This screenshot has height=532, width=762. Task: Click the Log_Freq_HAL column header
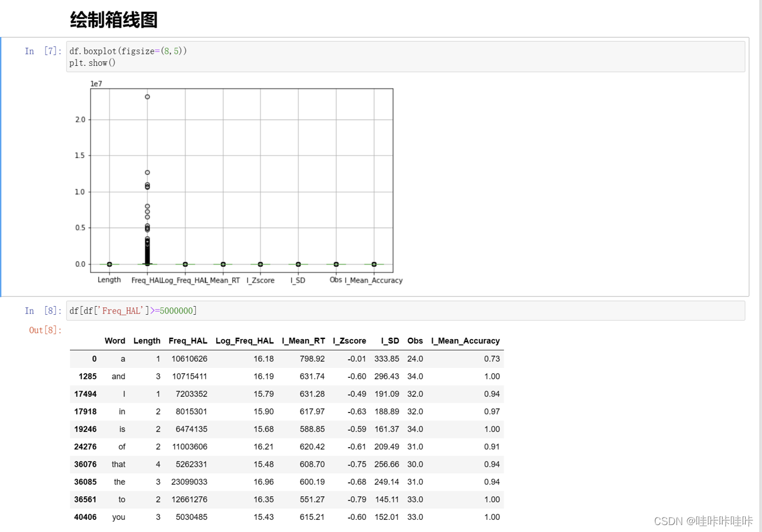(245, 341)
